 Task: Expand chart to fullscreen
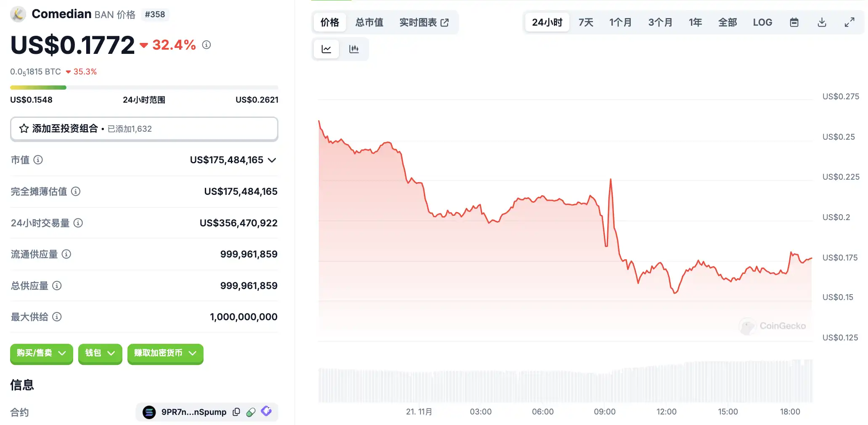click(x=849, y=22)
